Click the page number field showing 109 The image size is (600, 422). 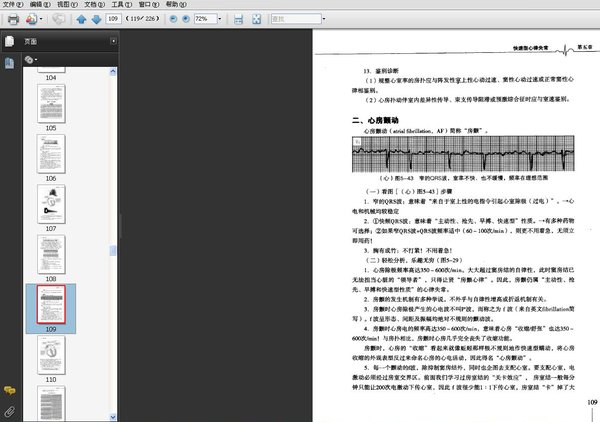113,19
